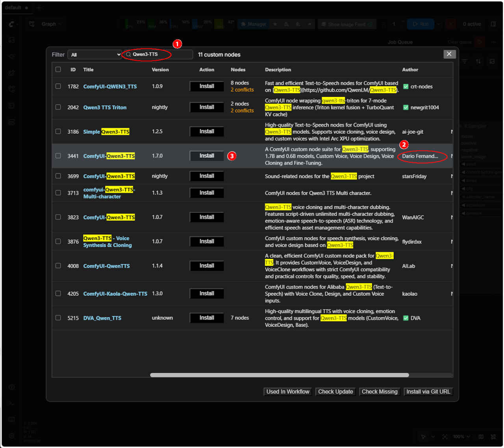Click the author name Dario Fernand...
504x448 pixels.
coord(420,156)
